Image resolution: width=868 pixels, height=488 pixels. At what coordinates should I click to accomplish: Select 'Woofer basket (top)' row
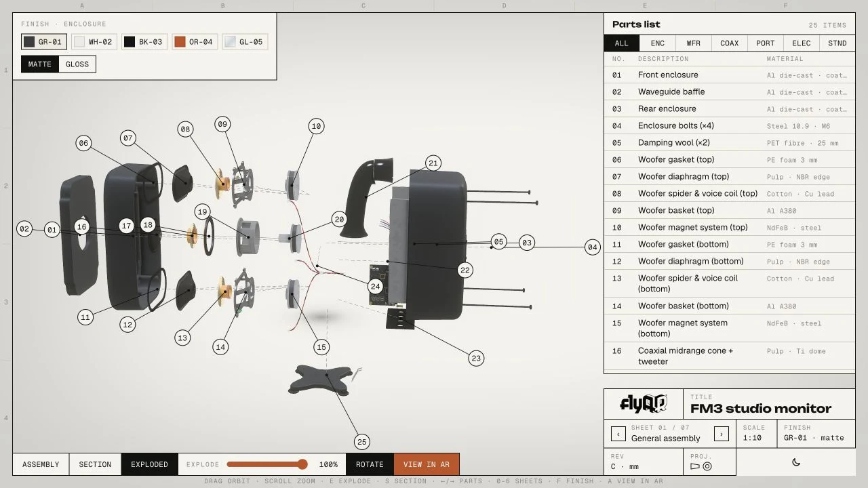[730, 211]
